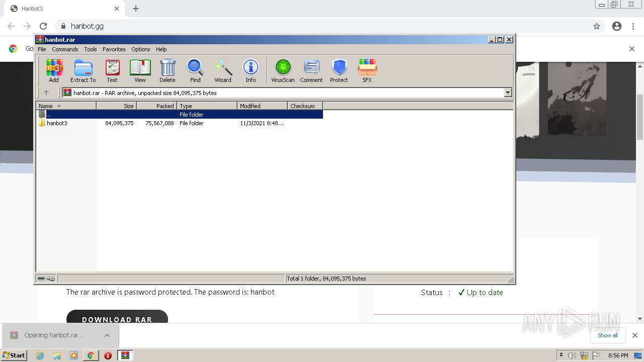
Task: Click the Add toolbar icon in WinRAR
Action: pyautogui.click(x=54, y=70)
